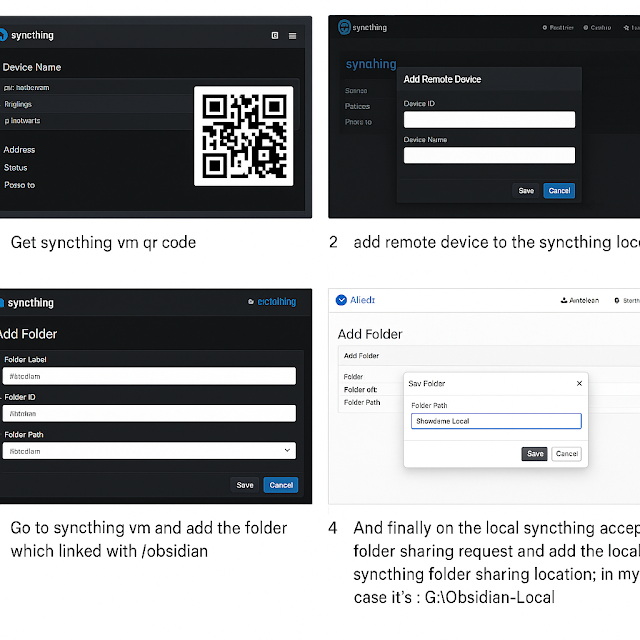Click the Device ID input field
This screenshot has width=640, height=640.
489,120
